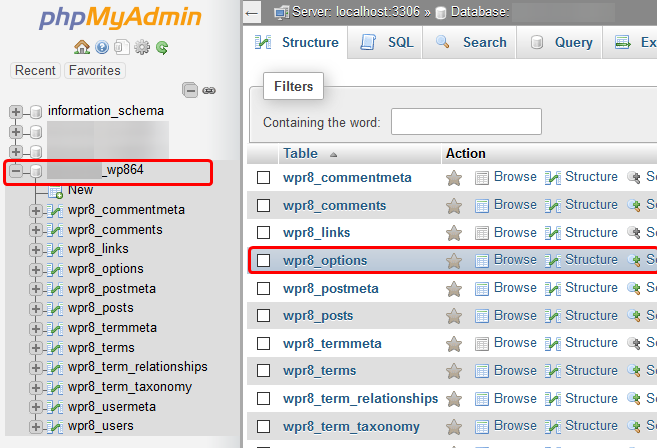Collapse the _wp864 database node
The image size is (657, 448).
pyautogui.click(x=16, y=171)
